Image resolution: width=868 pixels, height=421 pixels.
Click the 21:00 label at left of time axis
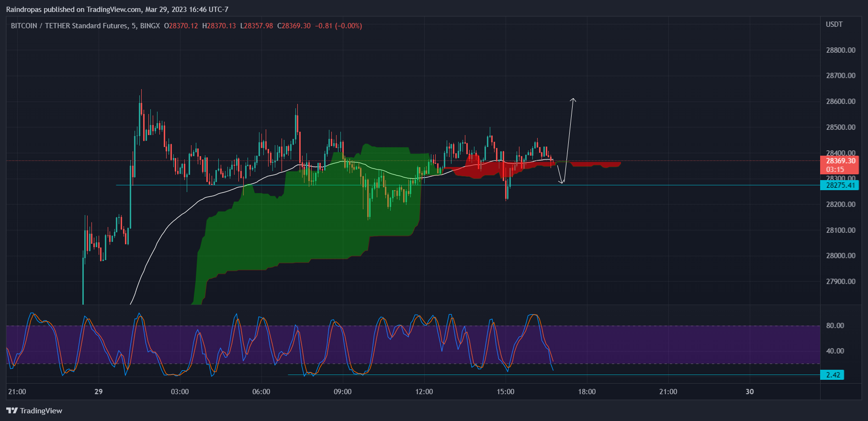17,392
